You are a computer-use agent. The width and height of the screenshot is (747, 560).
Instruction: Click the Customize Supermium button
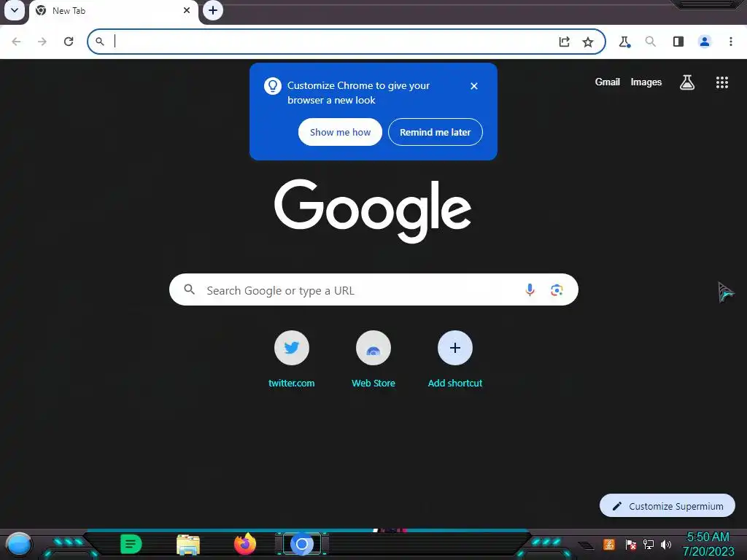[x=667, y=506]
